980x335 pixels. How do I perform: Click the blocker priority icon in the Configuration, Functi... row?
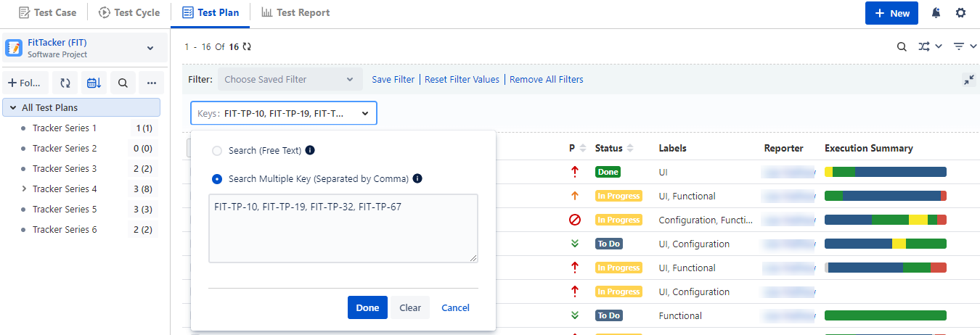[575, 220]
